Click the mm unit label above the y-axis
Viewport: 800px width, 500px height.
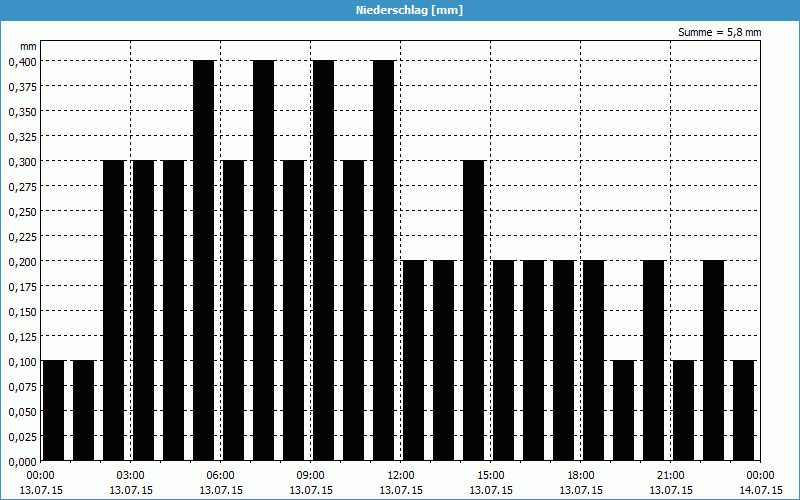coord(29,46)
